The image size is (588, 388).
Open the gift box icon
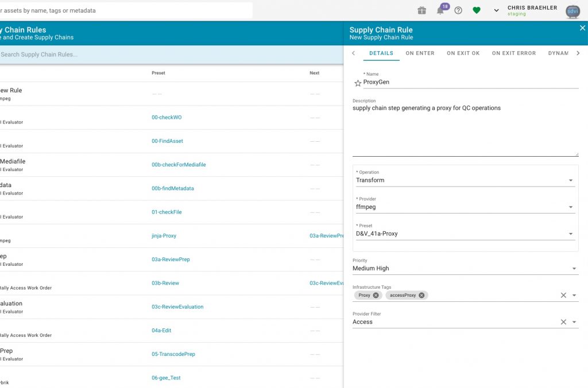(422, 10)
